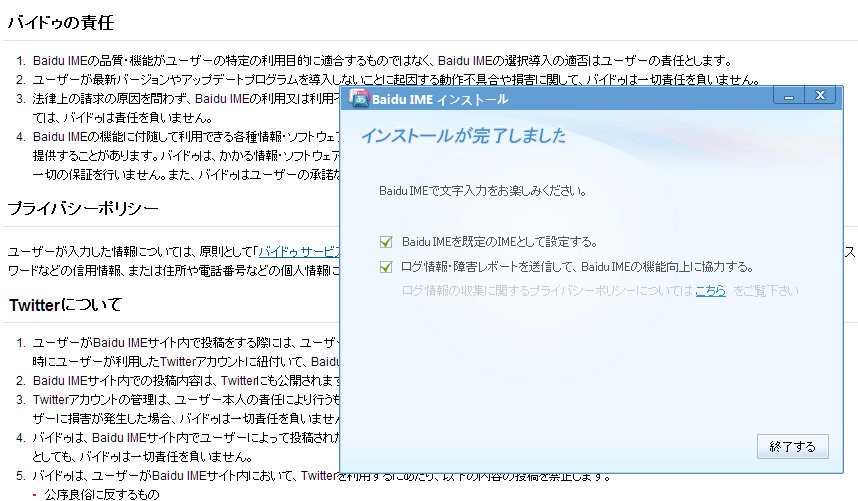Close the Baidu IME install dialog
858x501 pixels.
[820, 96]
